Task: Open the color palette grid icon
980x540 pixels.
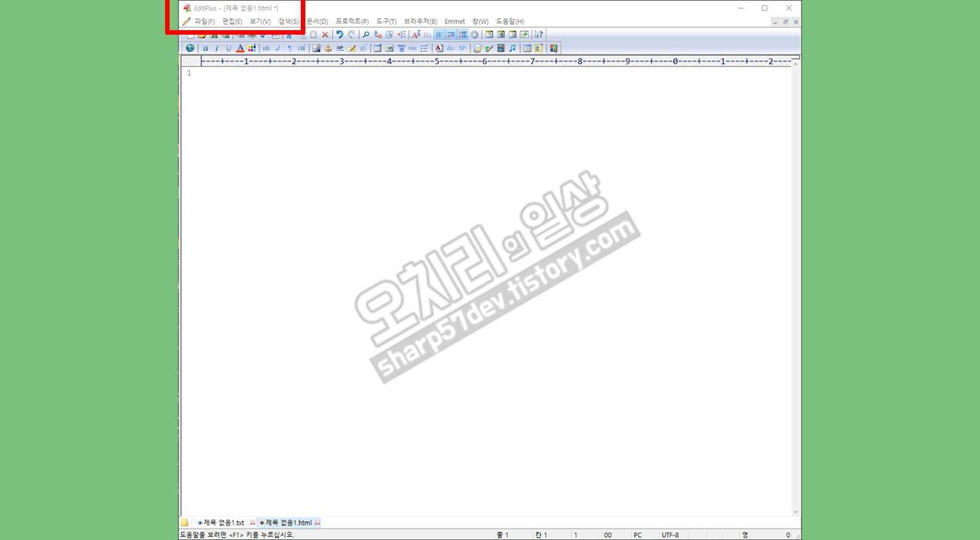Action: (x=252, y=48)
